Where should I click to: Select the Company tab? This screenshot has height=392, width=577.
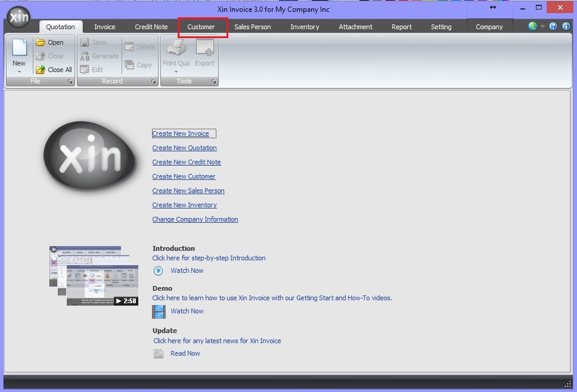coord(489,27)
